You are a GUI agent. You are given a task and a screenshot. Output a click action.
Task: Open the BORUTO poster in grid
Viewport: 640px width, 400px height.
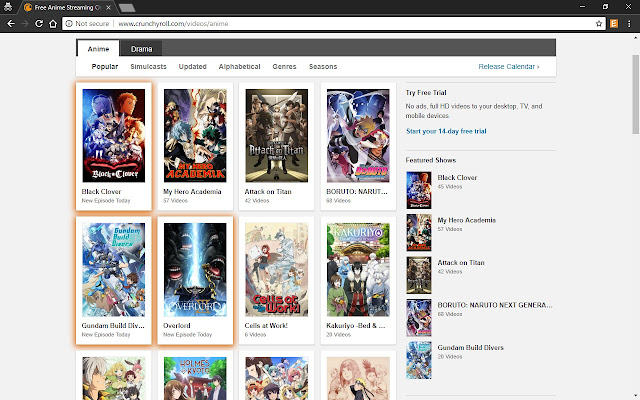tap(358, 136)
